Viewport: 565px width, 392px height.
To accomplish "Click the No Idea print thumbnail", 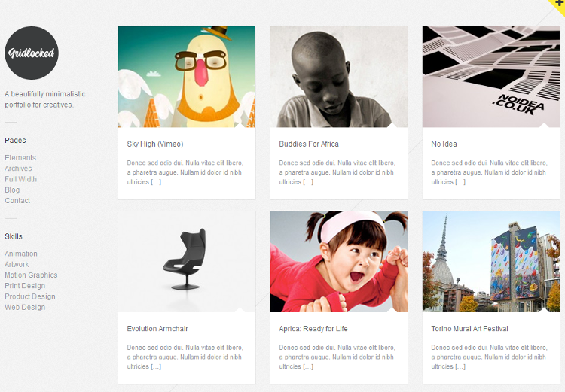I will point(490,77).
